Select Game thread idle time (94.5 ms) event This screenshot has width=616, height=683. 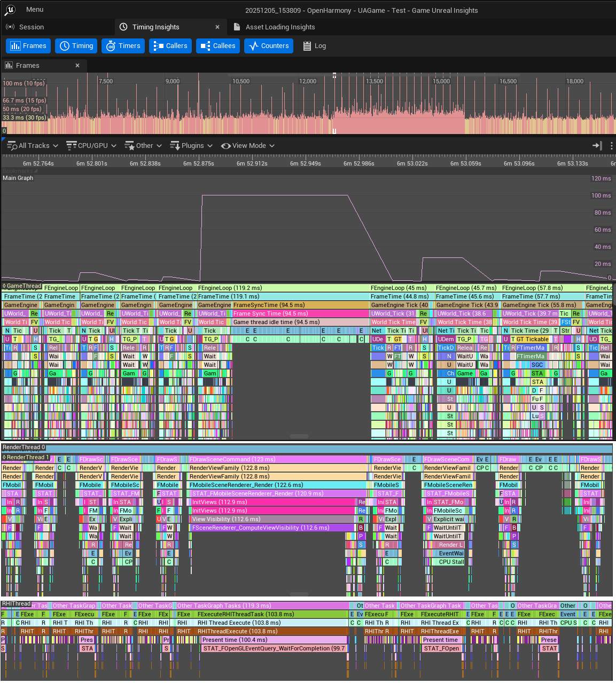[300, 323]
